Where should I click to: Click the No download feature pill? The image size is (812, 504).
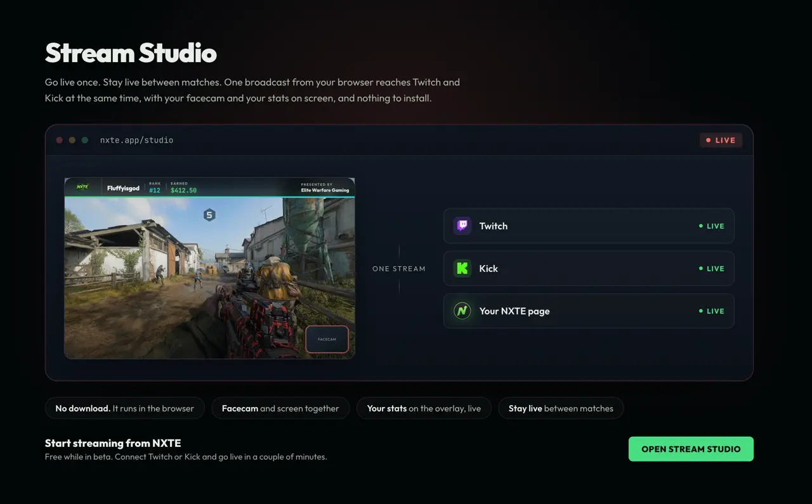tap(124, 408)
